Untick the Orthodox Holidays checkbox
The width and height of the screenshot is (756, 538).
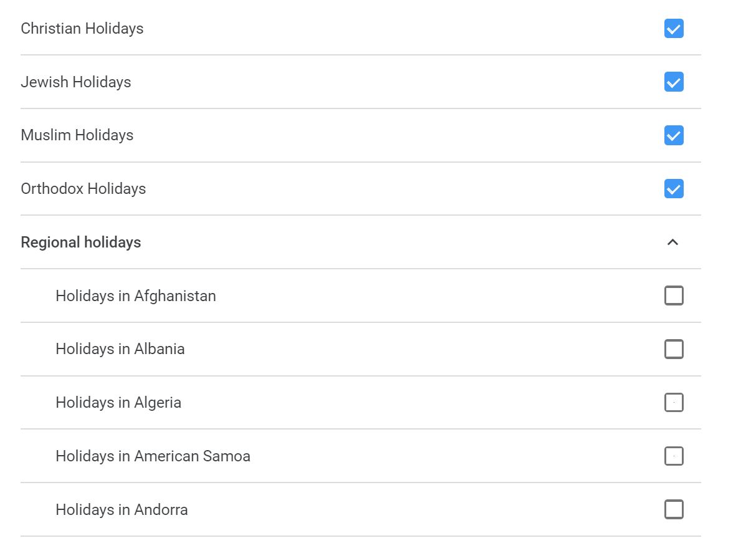[674, 189]
